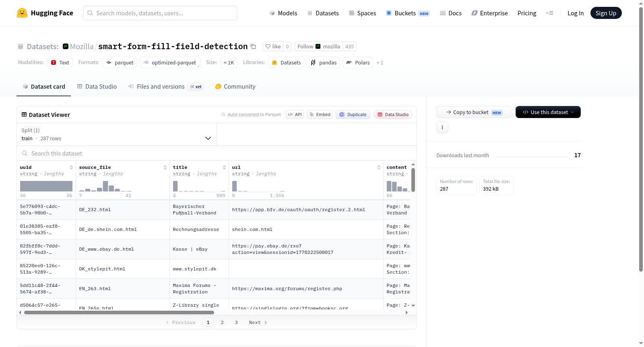Click the Datasets breadcrumb label
Screen dimensions: 644x347
pyautogui.click(x=43, y=46)
